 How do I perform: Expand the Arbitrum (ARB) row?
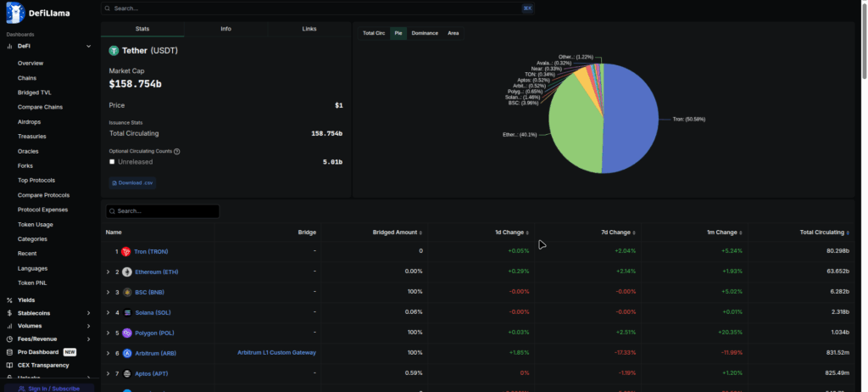[108, 353]
